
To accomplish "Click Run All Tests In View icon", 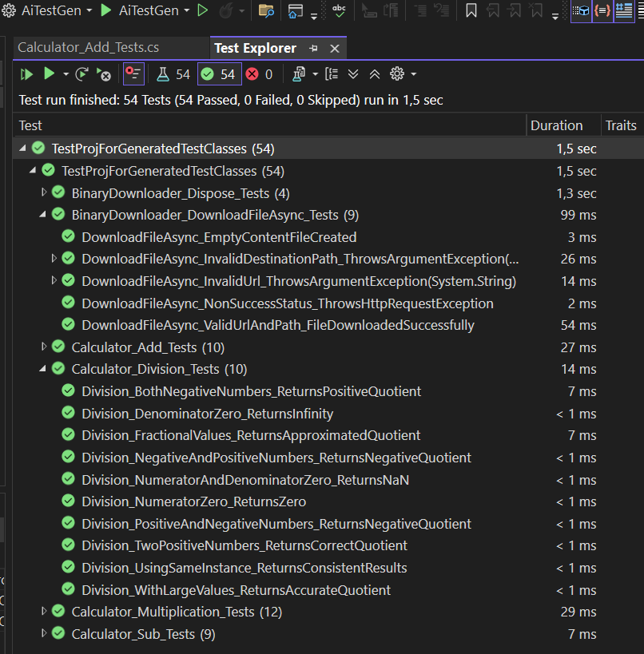I will [27, 74].
